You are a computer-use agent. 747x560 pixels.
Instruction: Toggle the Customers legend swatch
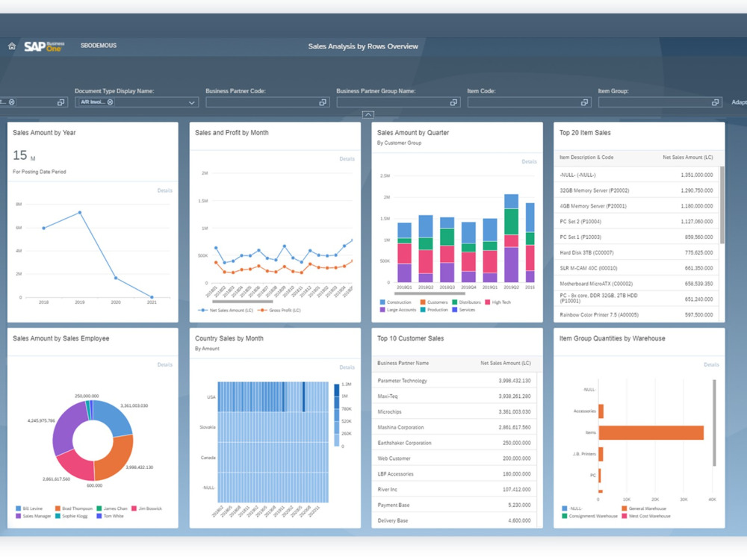point(423,302)
